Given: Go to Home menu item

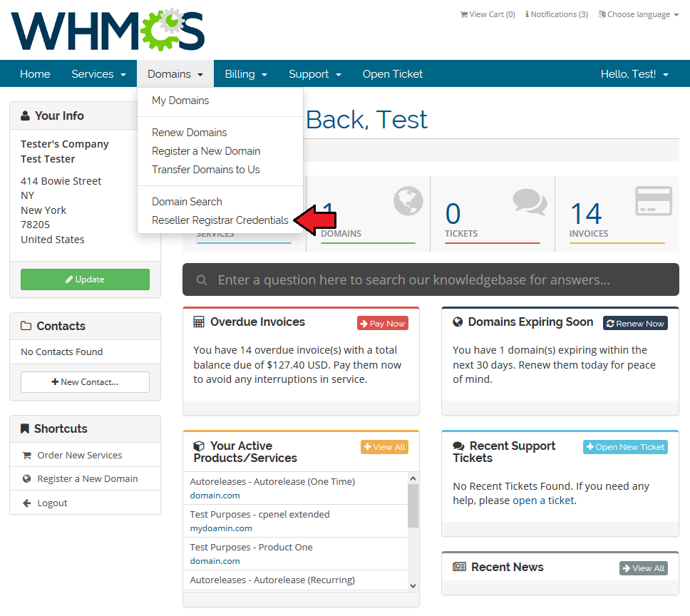Looking at the screenshot, I should 35,74.
